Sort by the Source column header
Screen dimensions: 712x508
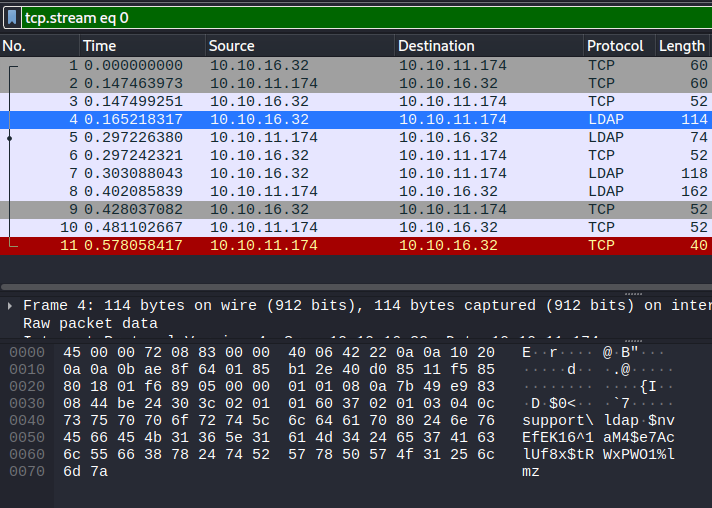[x=300, y=46]
